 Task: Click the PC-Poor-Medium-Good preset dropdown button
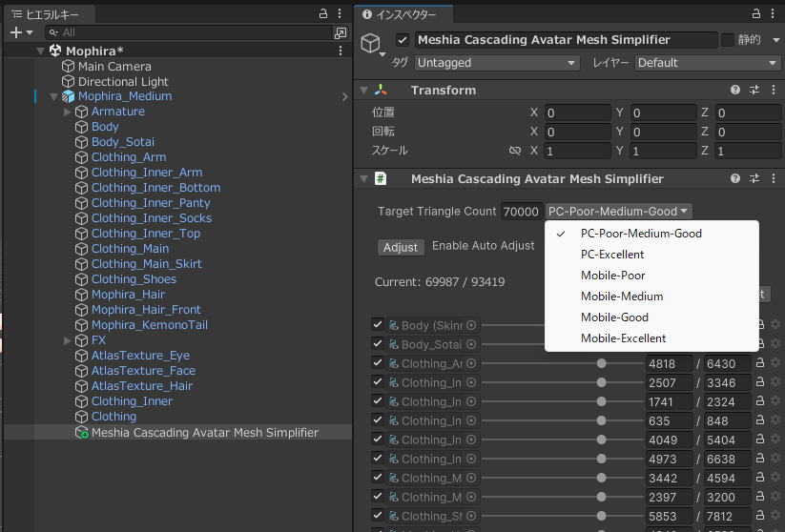(618, 212)
